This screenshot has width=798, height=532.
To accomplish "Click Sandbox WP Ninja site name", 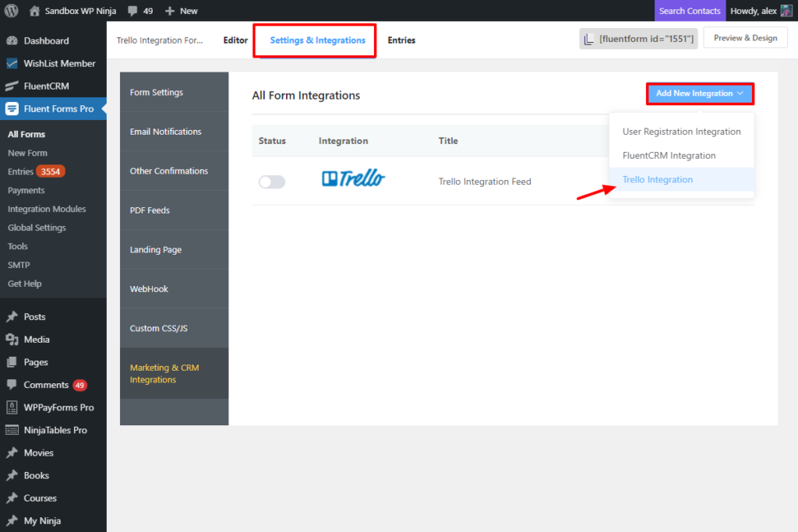I will (80, 11).
